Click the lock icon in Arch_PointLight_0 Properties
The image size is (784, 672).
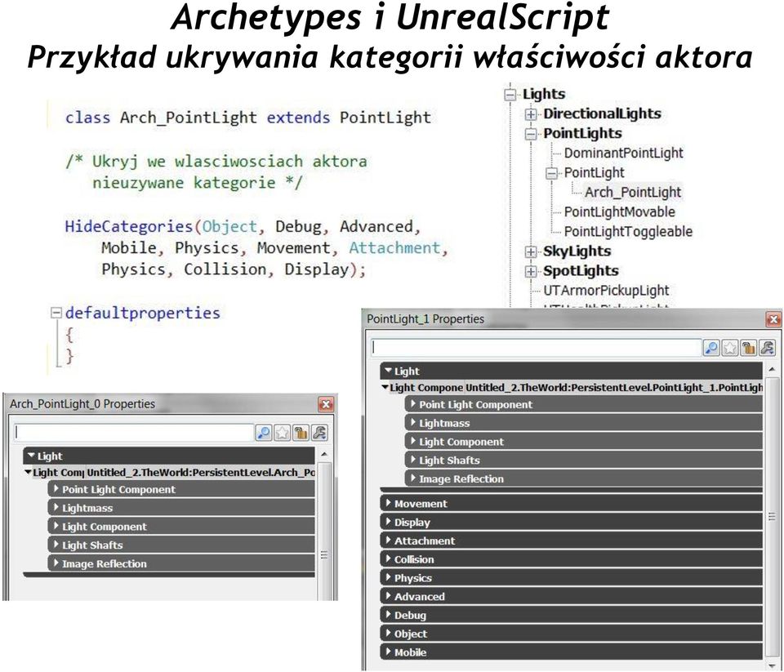pyautogui.click(x=301, y=433)
